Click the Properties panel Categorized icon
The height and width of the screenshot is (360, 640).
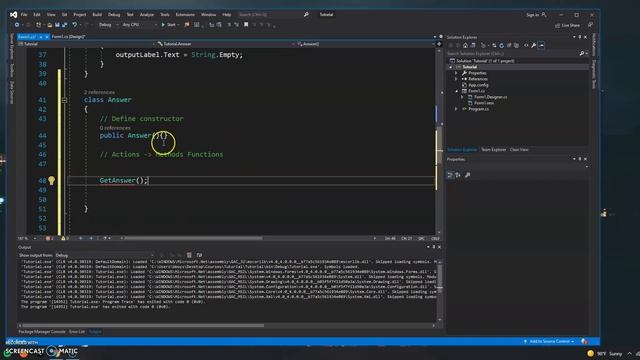pyautogui.click(x=450, y=175)
